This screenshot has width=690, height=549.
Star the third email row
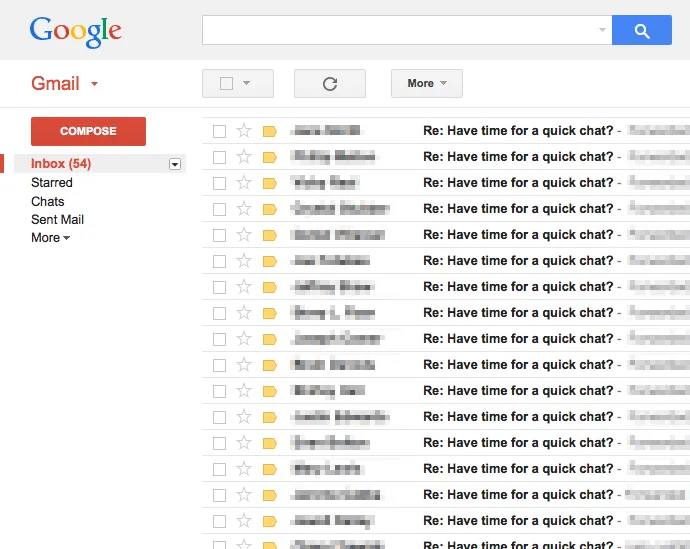244,183
